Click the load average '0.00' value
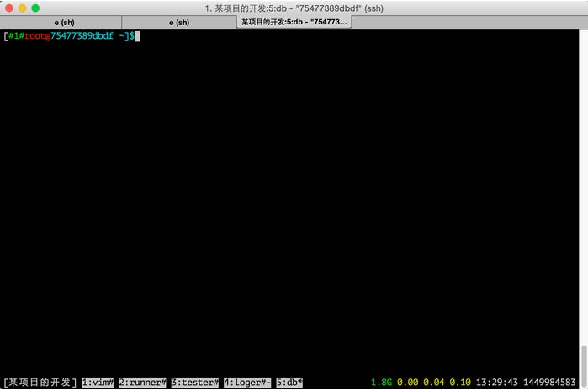Screen dimensions: 588x391 coord(407,383)
